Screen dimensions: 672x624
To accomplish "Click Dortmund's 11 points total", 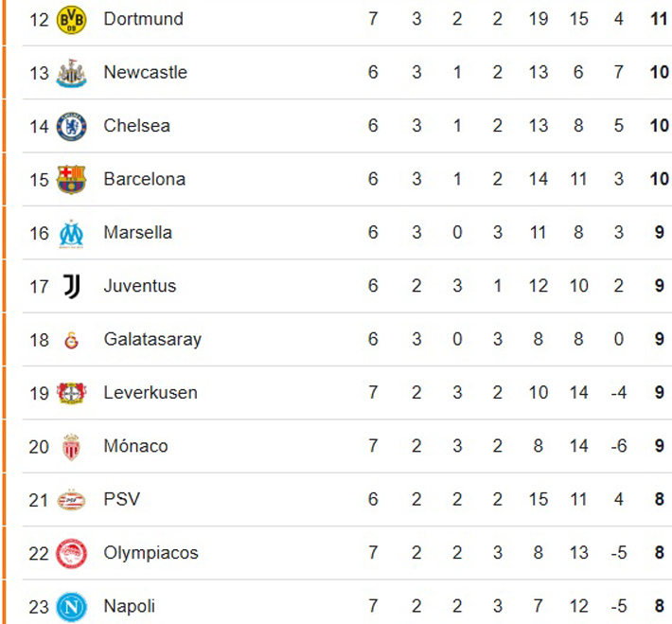I will (659, 19).
